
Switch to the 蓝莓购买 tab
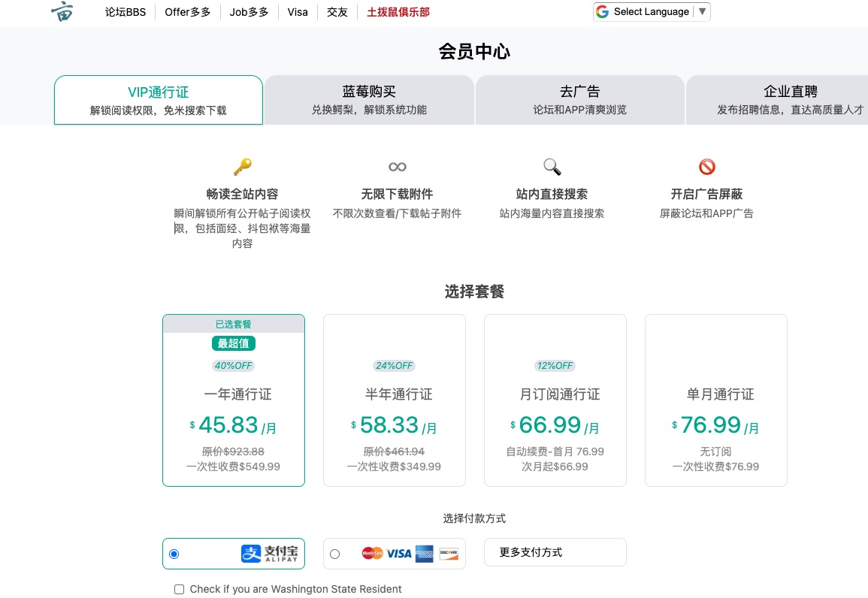[x=369, y=100]
